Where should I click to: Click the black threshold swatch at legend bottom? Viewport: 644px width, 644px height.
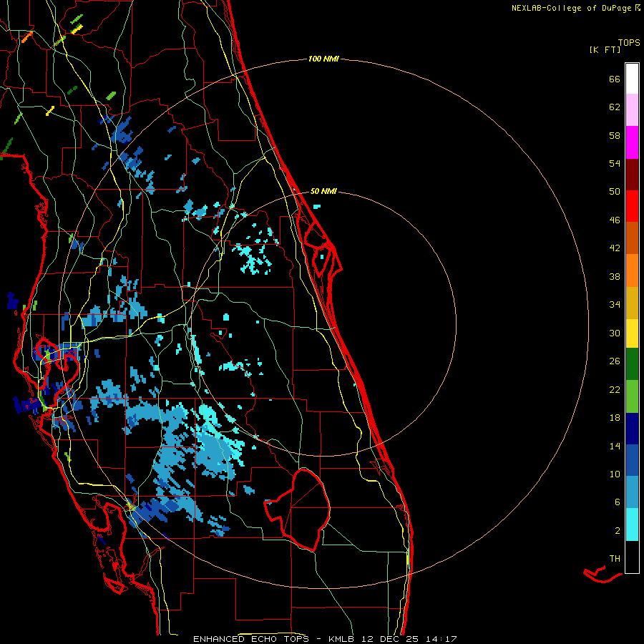(x=632, y=557)
